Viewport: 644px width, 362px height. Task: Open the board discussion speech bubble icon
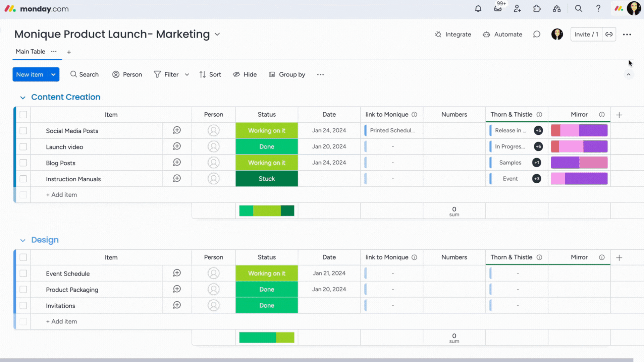[x=537, y=34]
